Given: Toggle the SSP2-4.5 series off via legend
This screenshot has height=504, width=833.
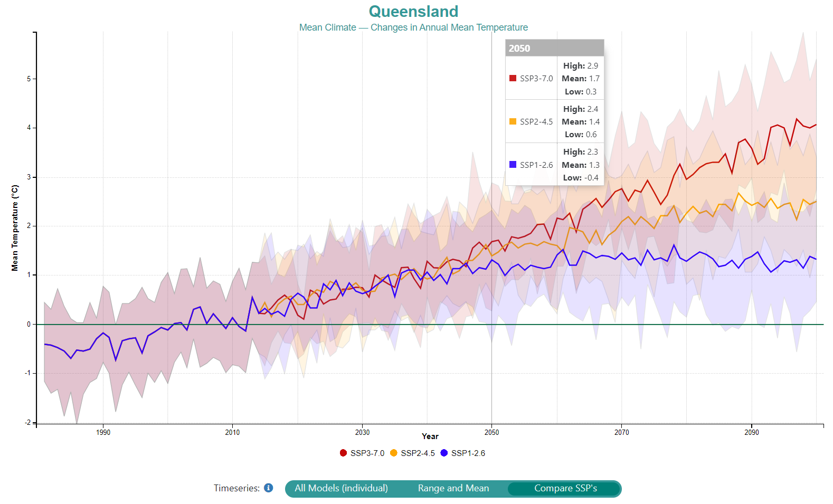Looking at the screenshot, I should [x=395, y=453].
